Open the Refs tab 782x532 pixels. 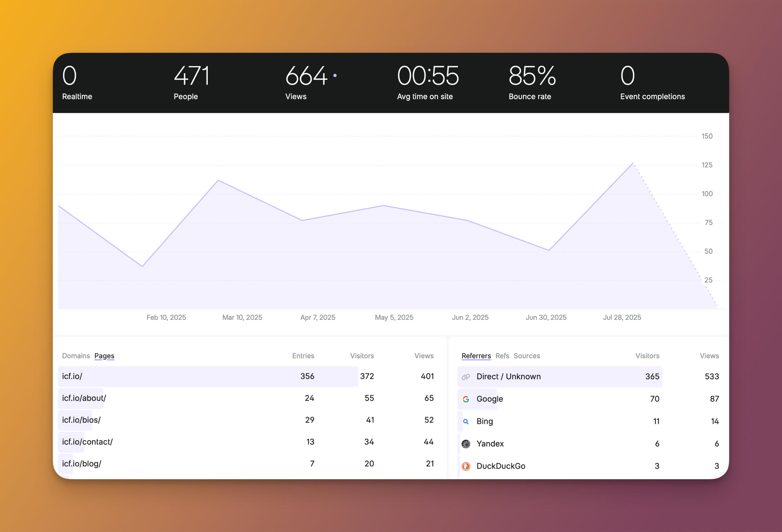[x=502, y=356]
